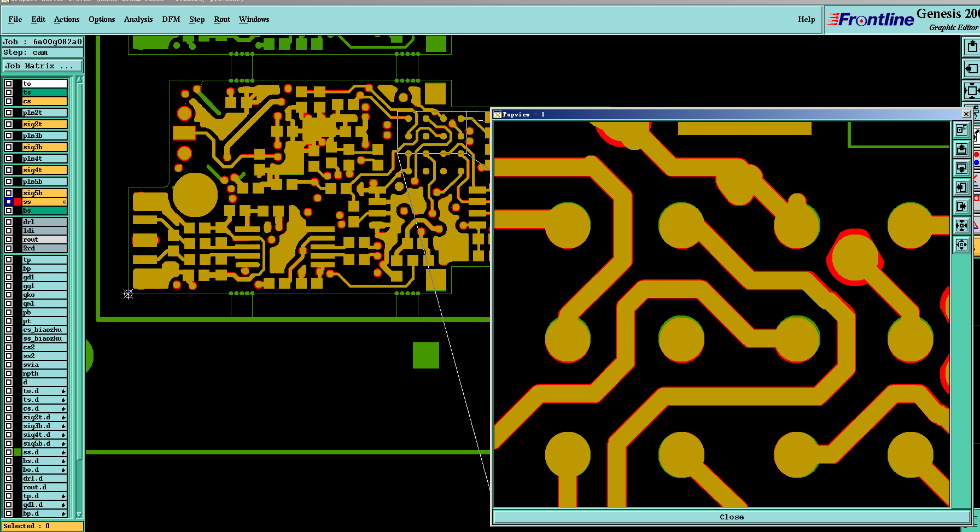Click the edit pencil icon on to.d layer

coord(63,391)
